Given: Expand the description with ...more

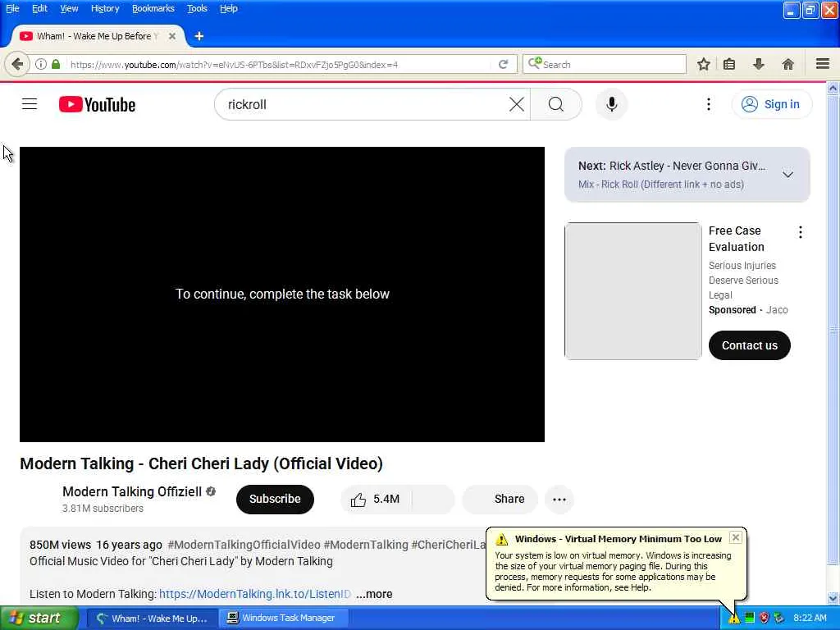Looking at the screenshot, I should 374,594.
